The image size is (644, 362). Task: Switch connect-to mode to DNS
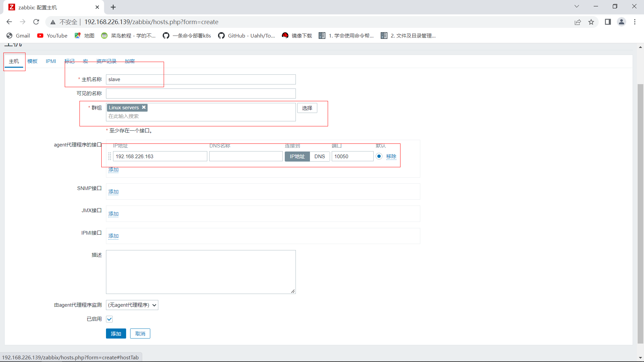coord(319,157)
